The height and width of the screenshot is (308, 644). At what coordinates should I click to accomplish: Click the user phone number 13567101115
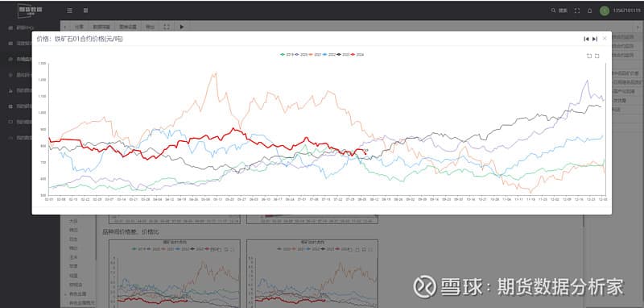[x=626, y=10]
